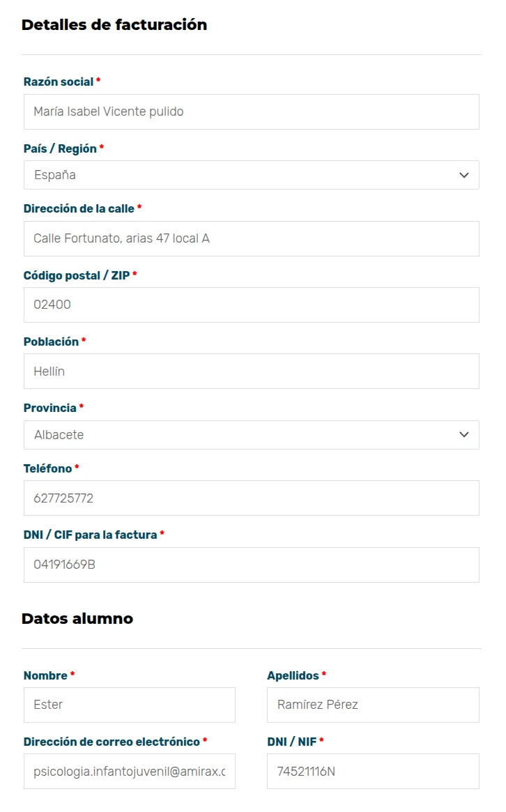Image resolution: width=506 pixels, height=812 pixels.
Task: Click the Teléfono label text
Action: pos(47,468)
